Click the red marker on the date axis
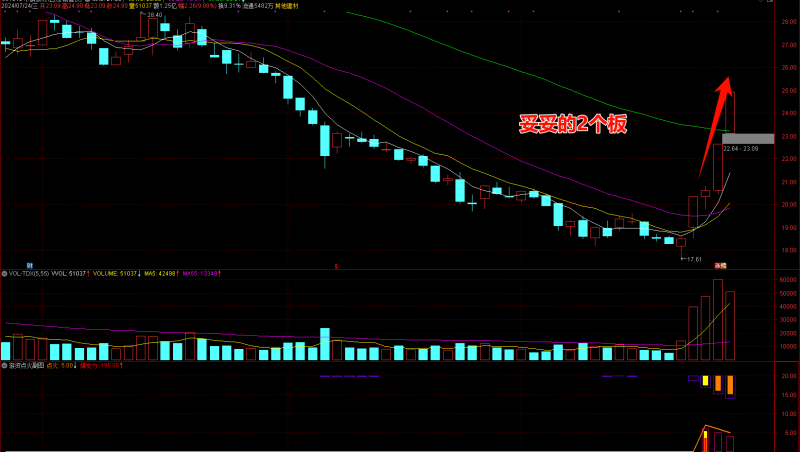Image resolution: width=800 pixels, height=452 pixels. click(336, 266)
